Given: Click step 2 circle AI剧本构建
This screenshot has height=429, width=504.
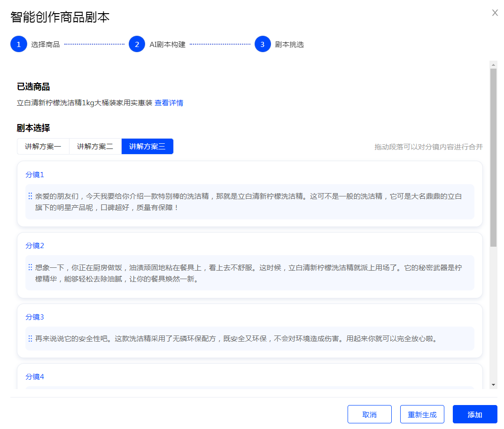Looking at the screenshot, I should 137,44.
